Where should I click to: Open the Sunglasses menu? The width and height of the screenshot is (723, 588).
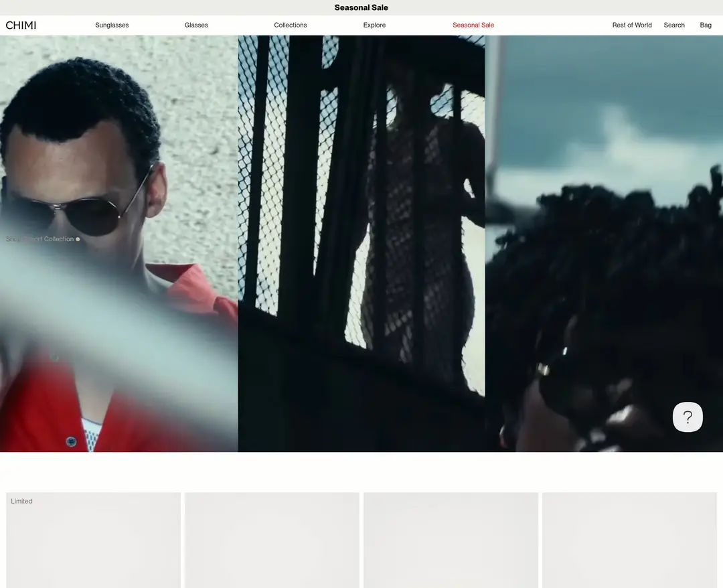pos(112,25)
